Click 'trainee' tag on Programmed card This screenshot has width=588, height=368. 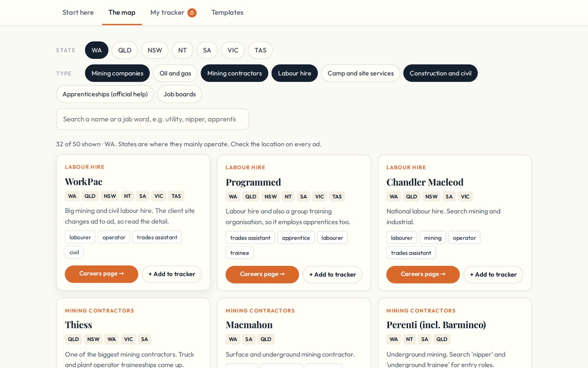click(x=240, y=253)
